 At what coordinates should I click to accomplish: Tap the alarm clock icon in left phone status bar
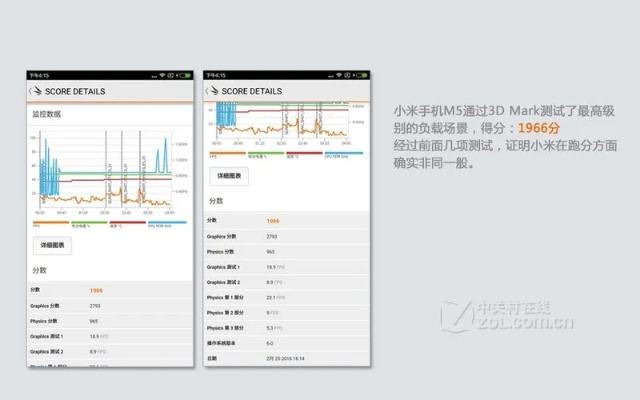[170, 76]
